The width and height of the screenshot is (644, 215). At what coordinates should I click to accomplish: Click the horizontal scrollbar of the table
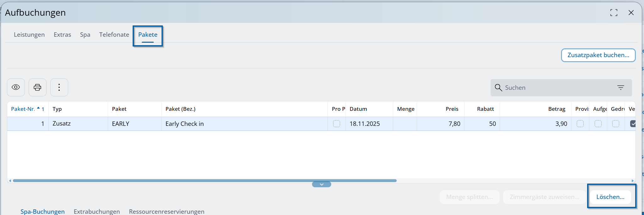(x=204, y=181)
